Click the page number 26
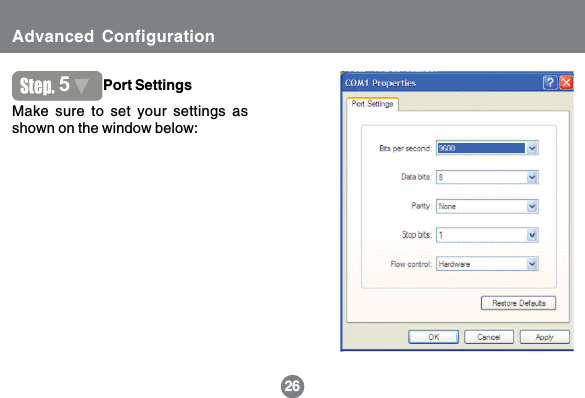 tap(292, 386)
